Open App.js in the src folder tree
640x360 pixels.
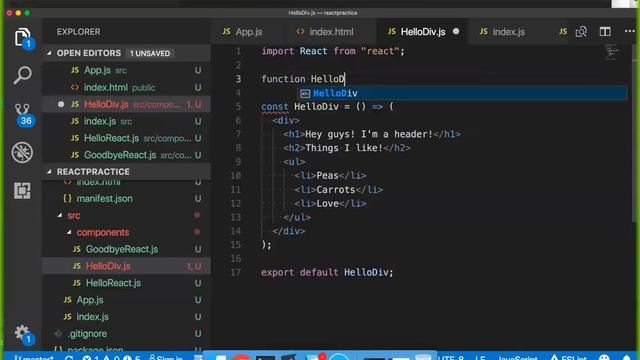click(127, 300)
